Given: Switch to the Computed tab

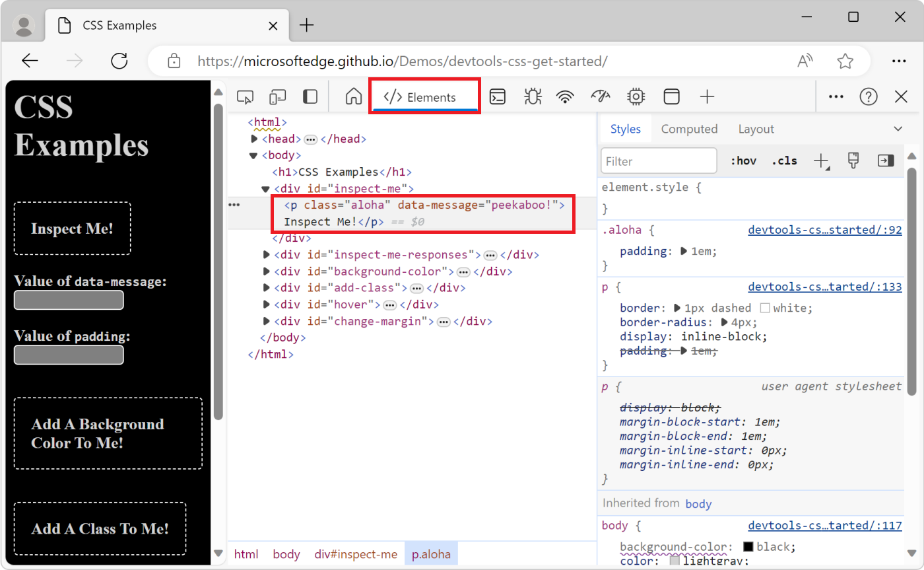Looking at the screenshot, I should [689, 128].
